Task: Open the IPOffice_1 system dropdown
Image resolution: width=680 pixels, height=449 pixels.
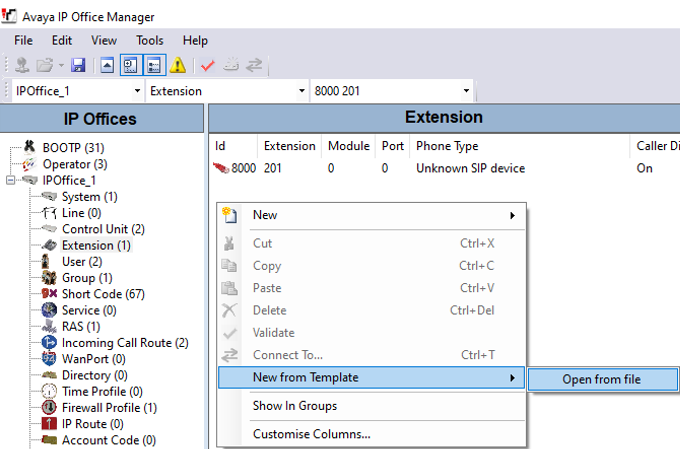Action: click(x=137, y=91)
